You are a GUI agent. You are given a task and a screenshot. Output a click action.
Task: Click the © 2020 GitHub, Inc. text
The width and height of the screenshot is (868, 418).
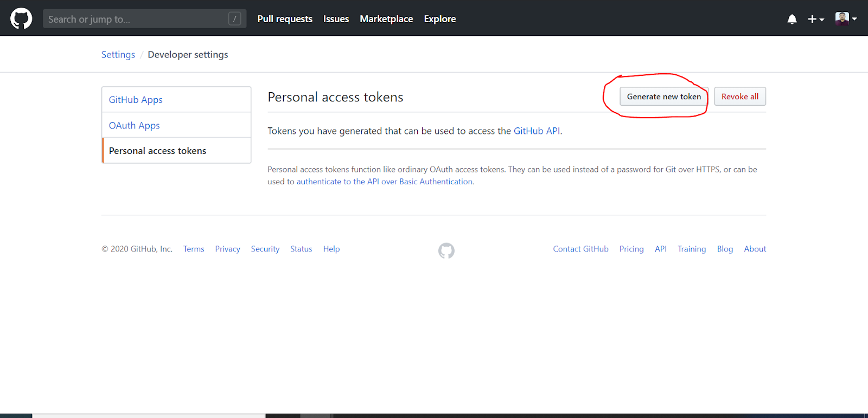point(137,249)
